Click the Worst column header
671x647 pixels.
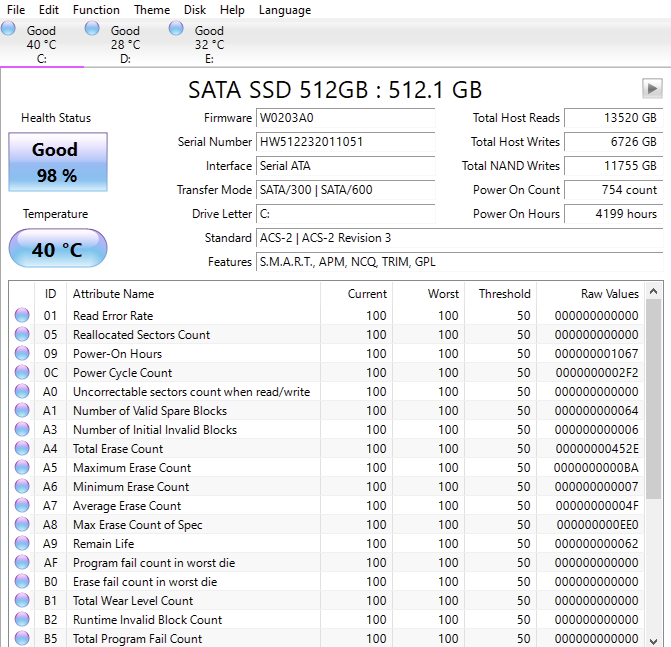(x=428, y=294)
